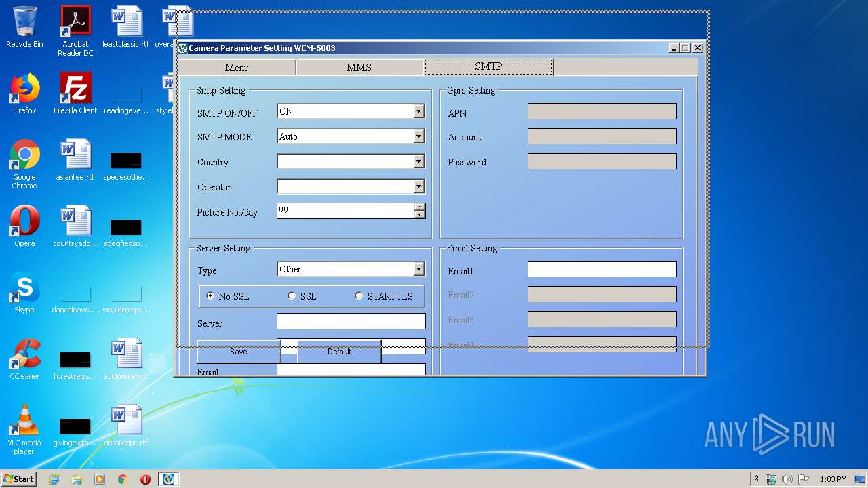Click Chrome icon in taskbar
This screenshot has height=488, width=868.
(x=123, y=479)
